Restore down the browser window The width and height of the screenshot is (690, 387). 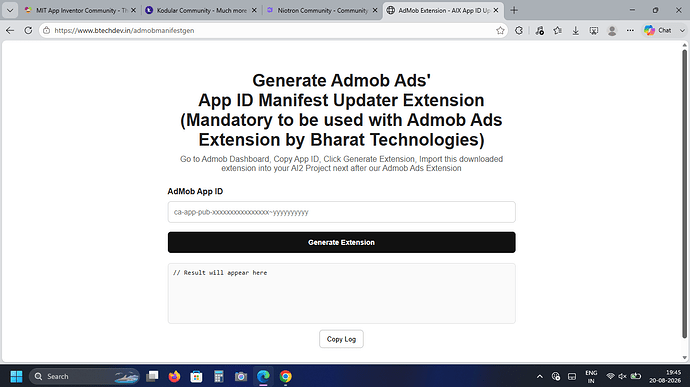point(655,10)
